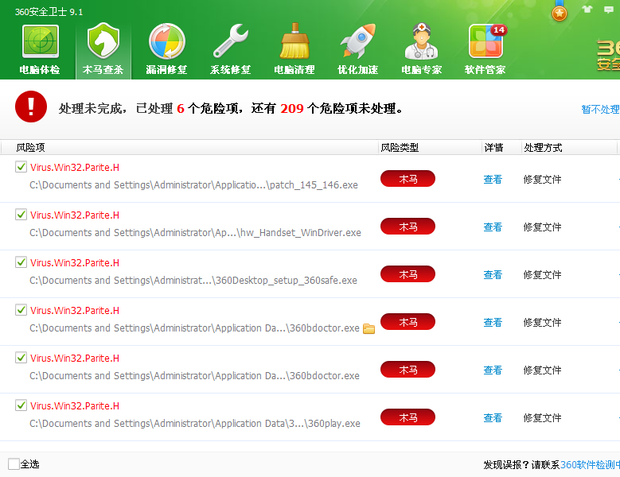Click folder icon beside 360bdoctor.exe path
Viewport: 620px width, 477px height.
[x=368, y=328]
